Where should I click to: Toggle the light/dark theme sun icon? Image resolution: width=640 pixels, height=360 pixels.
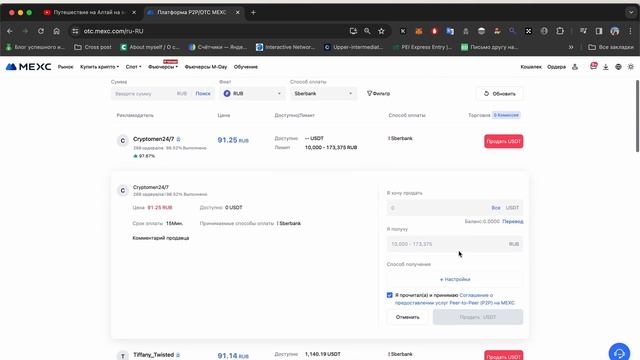pyautogui.click(x=631, y=67)
